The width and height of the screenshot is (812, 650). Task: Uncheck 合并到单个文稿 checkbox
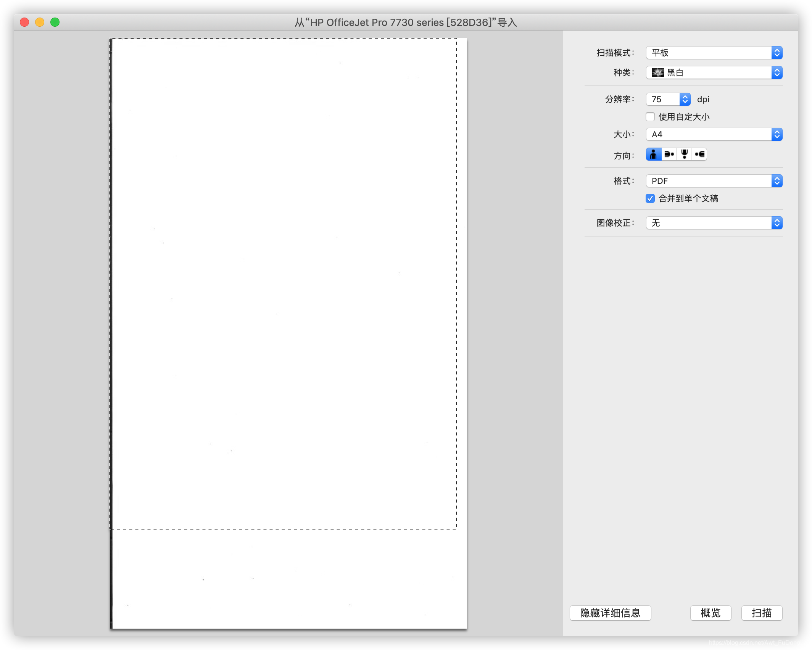[650, 198]
